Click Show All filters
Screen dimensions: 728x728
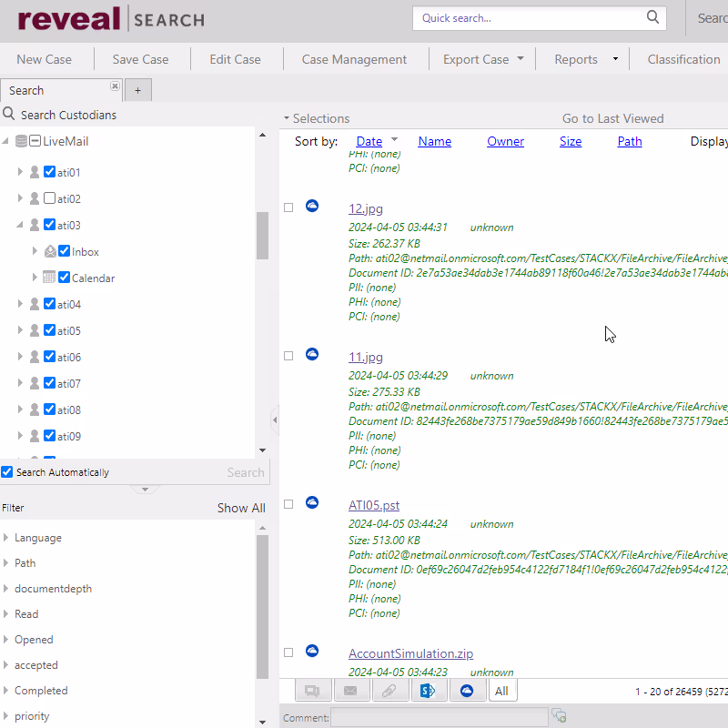[241, 508]
